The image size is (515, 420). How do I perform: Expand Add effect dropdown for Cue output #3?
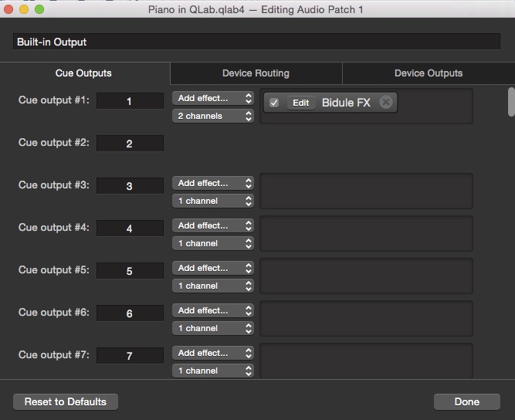click(214, 183)
